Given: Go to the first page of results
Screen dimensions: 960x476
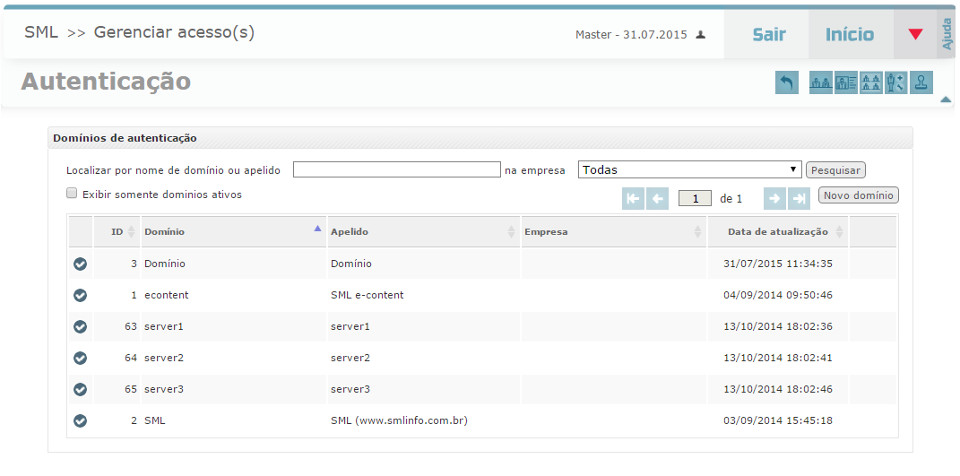Looking at the screenshot, I should (x=633, y=198).
